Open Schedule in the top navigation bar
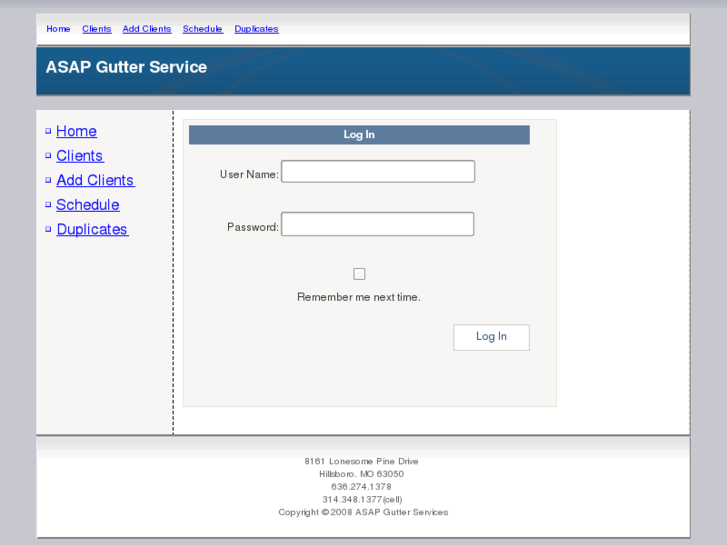This screenshot has height=545, width=727. [203, 29]
